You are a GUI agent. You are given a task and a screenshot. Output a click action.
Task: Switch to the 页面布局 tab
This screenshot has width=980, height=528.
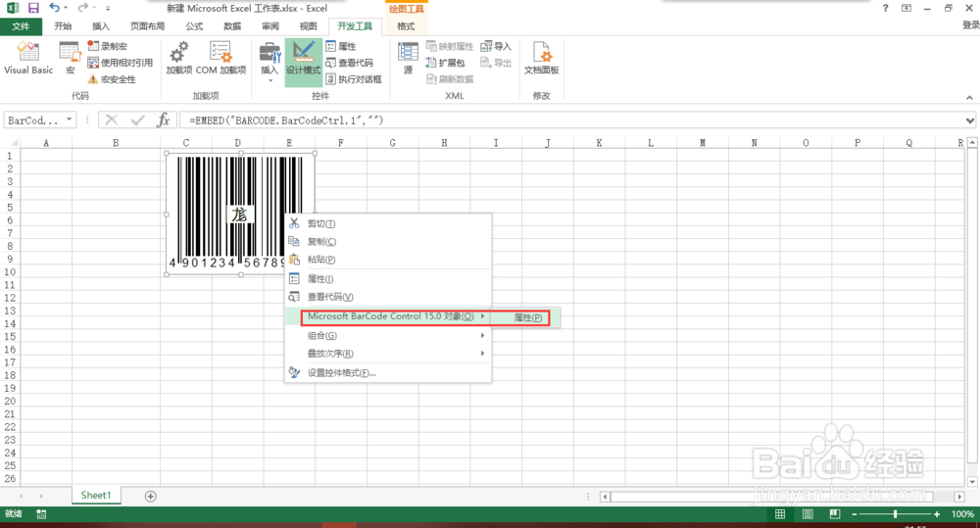tap(148, 26)
